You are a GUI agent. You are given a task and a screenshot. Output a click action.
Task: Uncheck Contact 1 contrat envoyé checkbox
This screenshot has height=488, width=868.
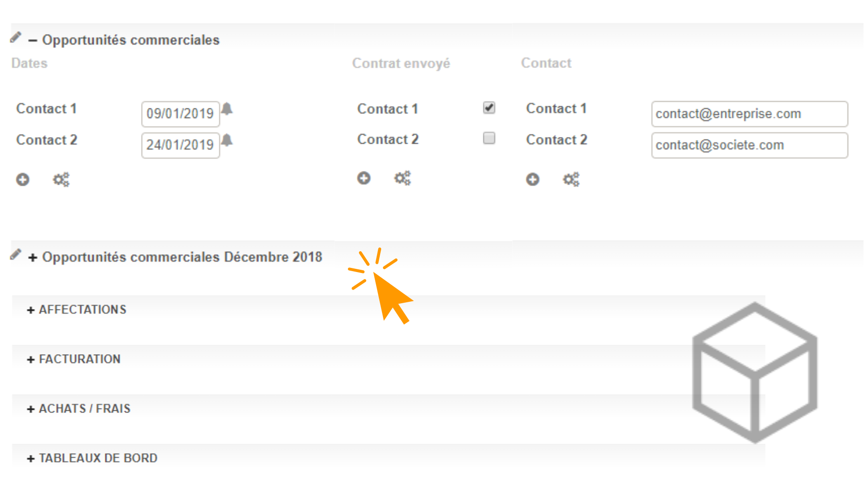489,108
